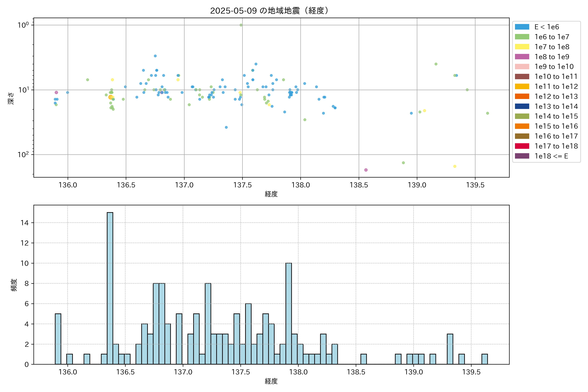This screenshot has width=588, height=392.
Task: Click the leftmost histogram bar of height 5
Action: click(58, 339)
